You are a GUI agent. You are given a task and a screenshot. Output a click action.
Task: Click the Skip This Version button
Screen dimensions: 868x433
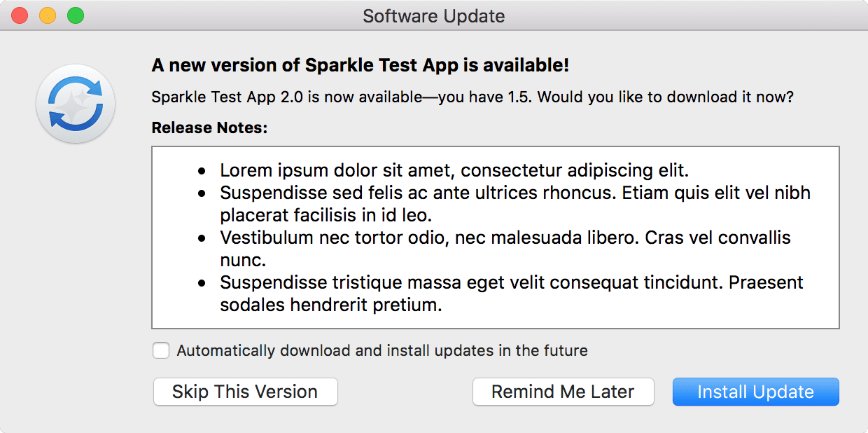click(x=245, y=392)
